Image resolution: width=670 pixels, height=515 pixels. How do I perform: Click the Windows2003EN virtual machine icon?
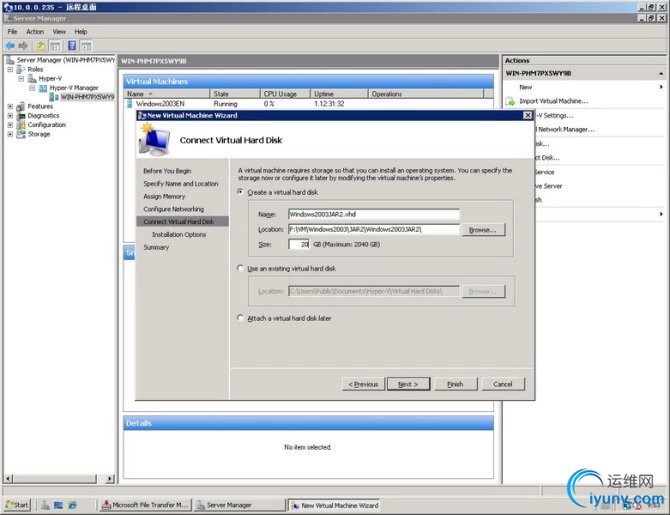(x=130, y=104)
